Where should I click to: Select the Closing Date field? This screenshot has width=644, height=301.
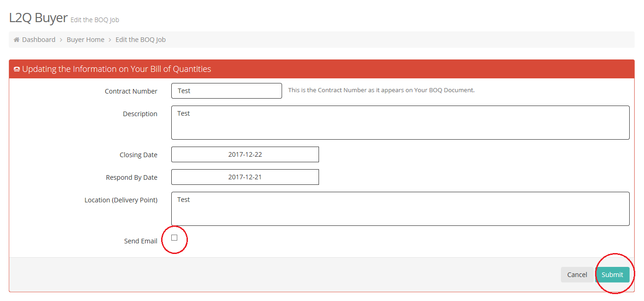tap(245, 154)
